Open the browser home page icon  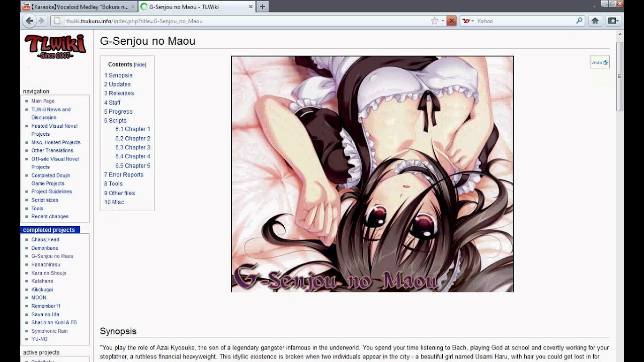[595, 21]
